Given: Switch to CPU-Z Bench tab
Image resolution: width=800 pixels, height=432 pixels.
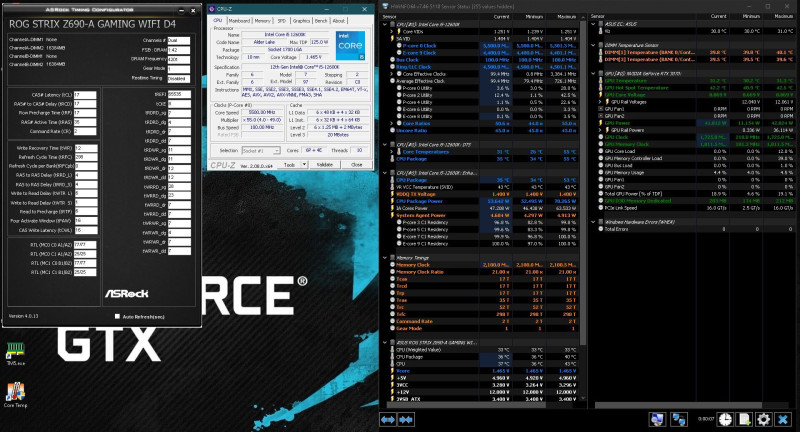Looking at the screenshot, I should pos(321,21).
